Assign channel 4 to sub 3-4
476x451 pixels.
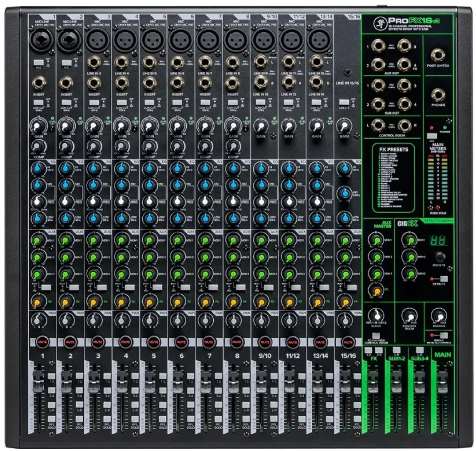click(x=135, y=390)
